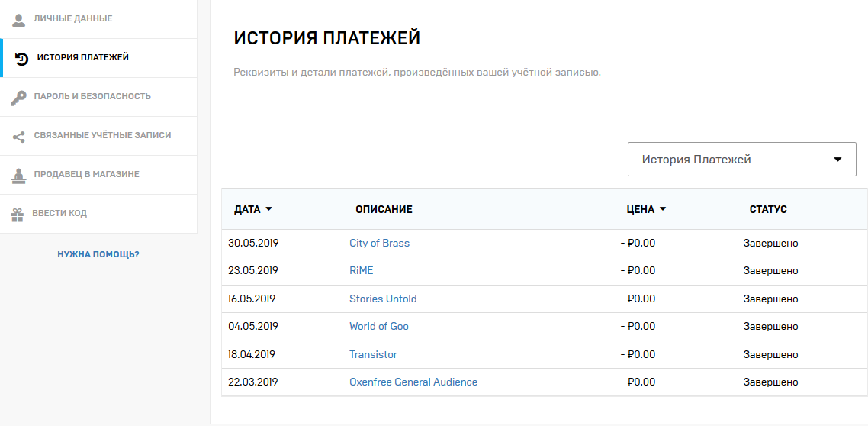Open the RiME payment details

pos(362,271)
